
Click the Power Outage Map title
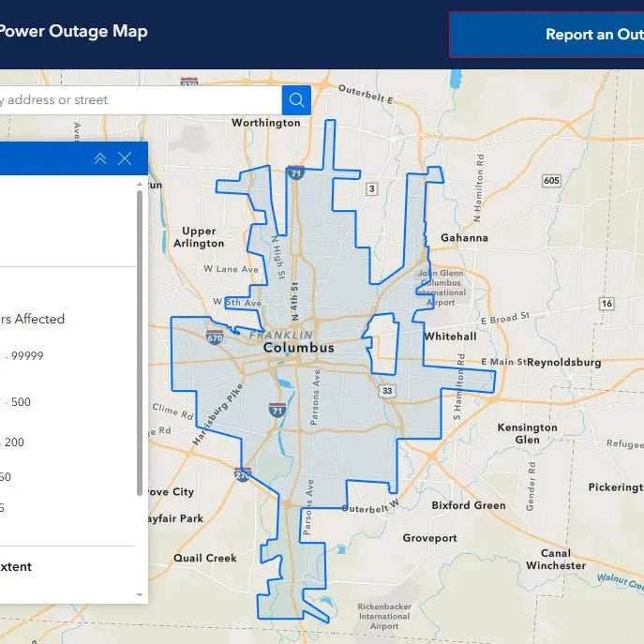tap(73, 32)
